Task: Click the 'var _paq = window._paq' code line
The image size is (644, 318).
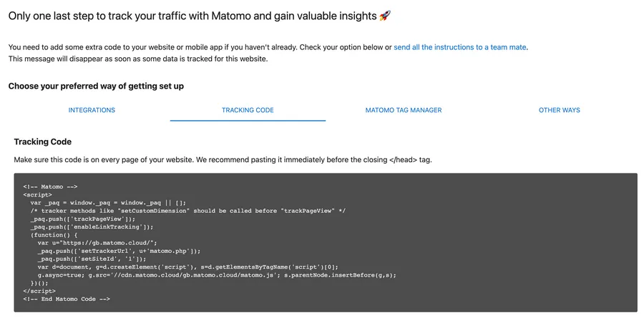Action: click(x=108, y=202)
